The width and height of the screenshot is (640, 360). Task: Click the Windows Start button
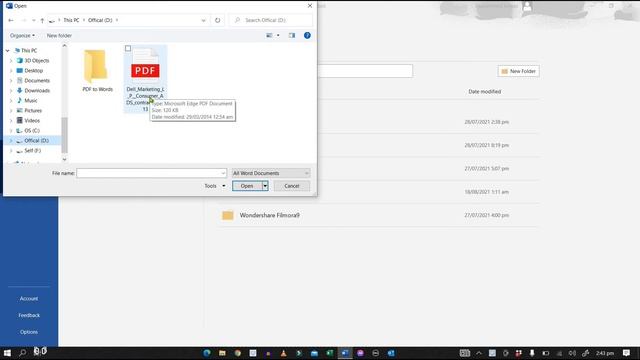coord(7,353)
